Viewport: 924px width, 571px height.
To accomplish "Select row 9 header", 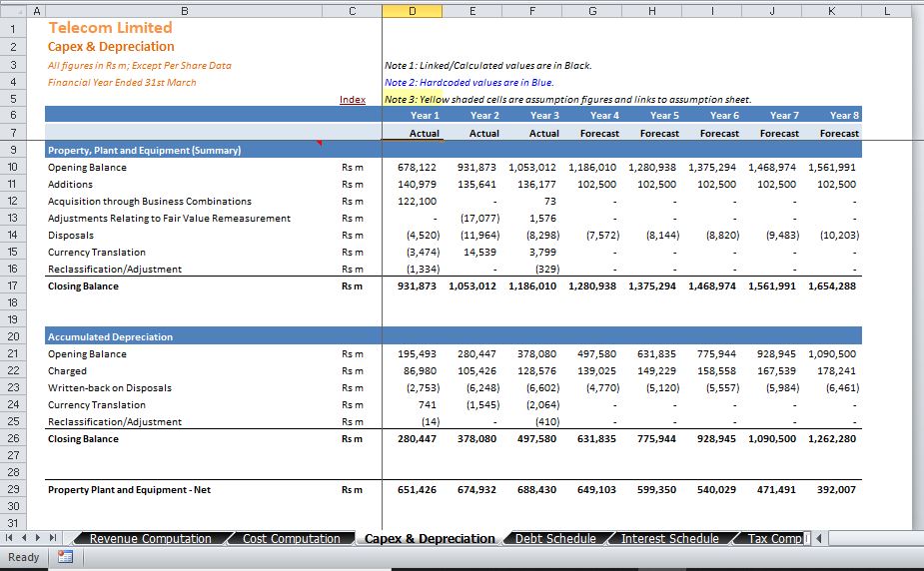I will pyautogui.click(x=13, y=150).
